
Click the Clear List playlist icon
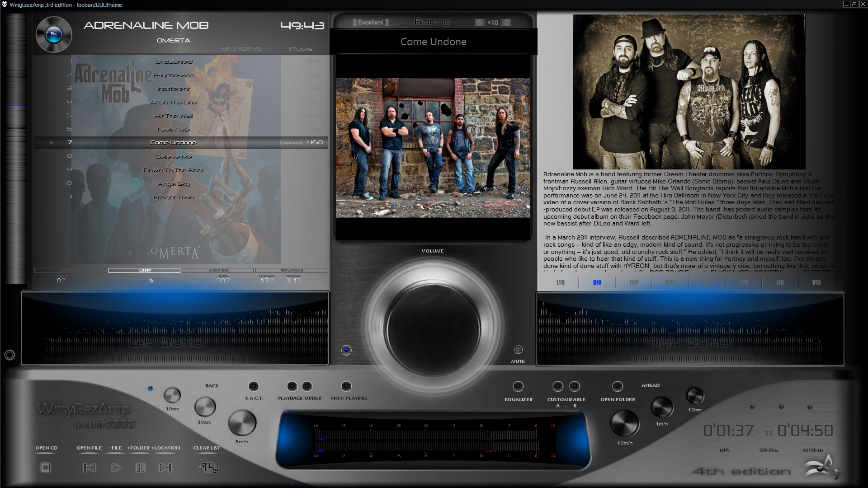(208, 468)
